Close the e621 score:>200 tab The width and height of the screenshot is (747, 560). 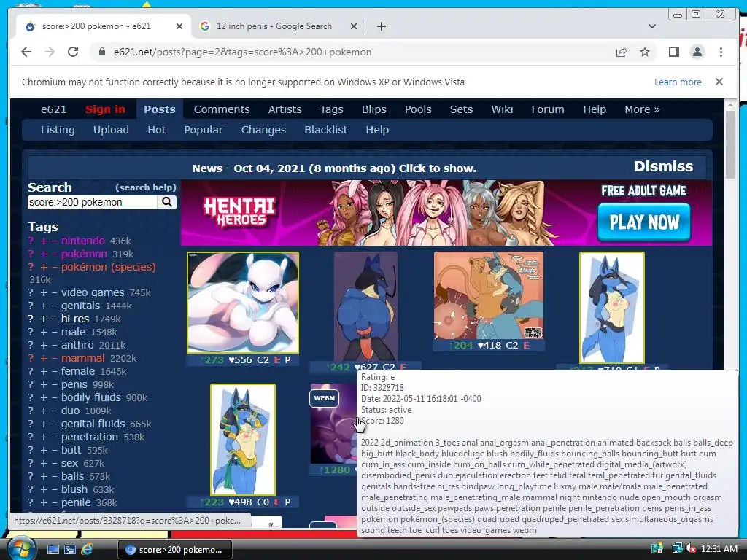(179, 26)
